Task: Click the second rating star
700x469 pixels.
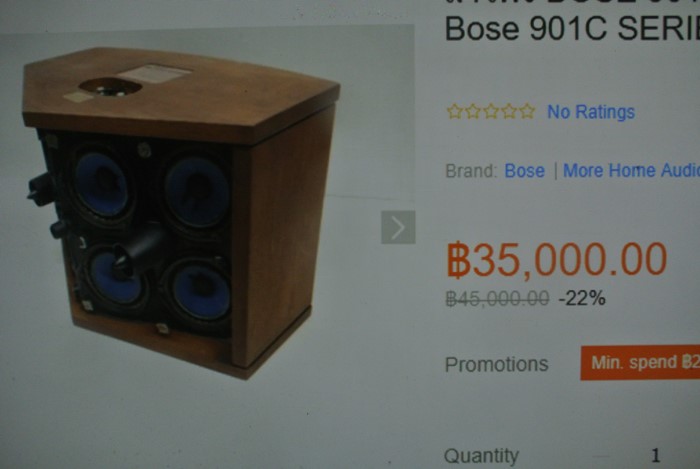Action: [472, 111]
